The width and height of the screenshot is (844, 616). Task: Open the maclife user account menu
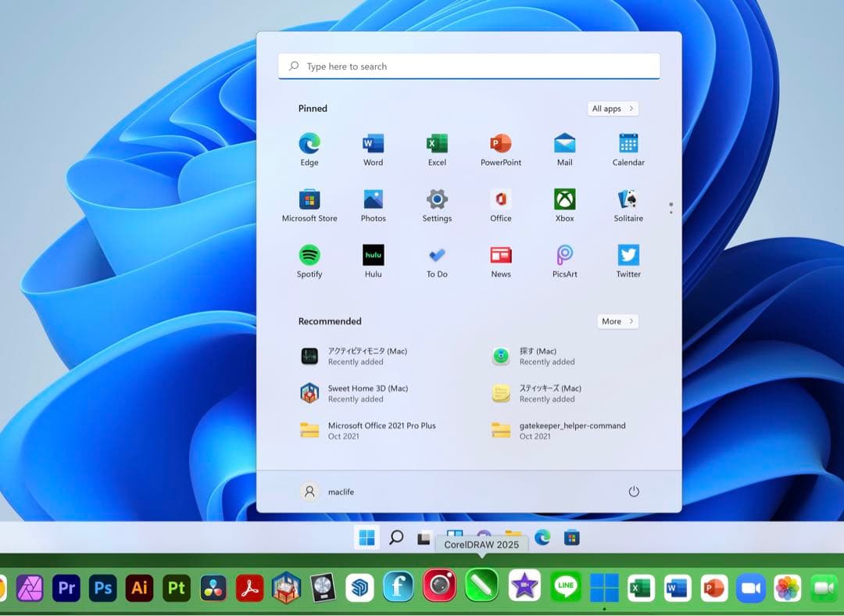327,492
